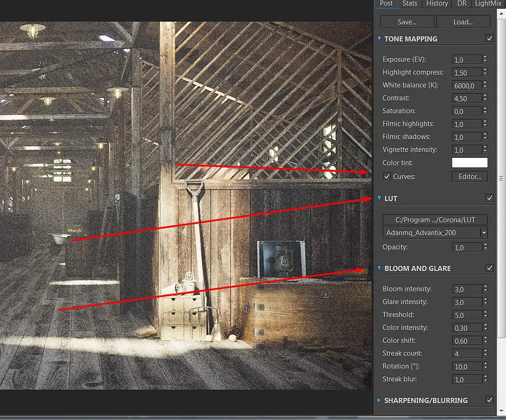Viewport: 506px width, 420px height.
Task: Click the Exposure (EV) spinner arrows
Action: [485, 59]
